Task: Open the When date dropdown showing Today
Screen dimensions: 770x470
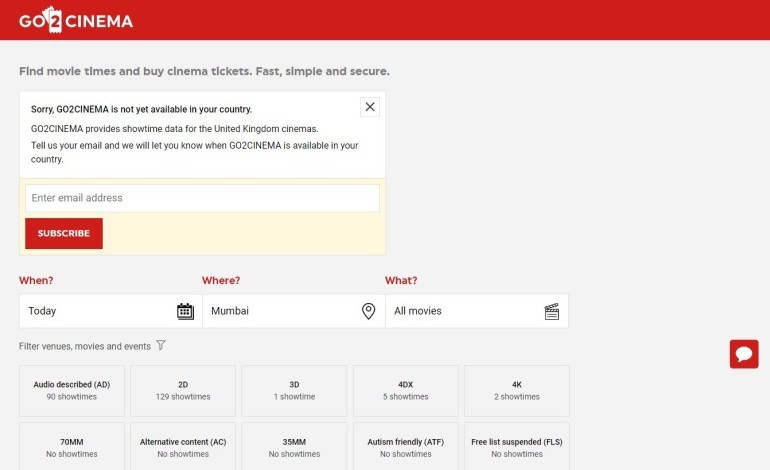Action: point(110,311)
